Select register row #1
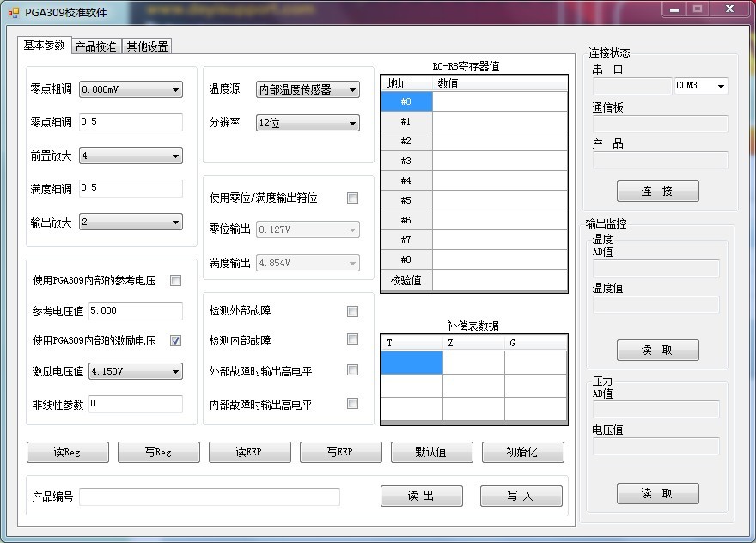The height and width of the screenshot is (543, 756). pyautogui.click(x=474, y=121)
